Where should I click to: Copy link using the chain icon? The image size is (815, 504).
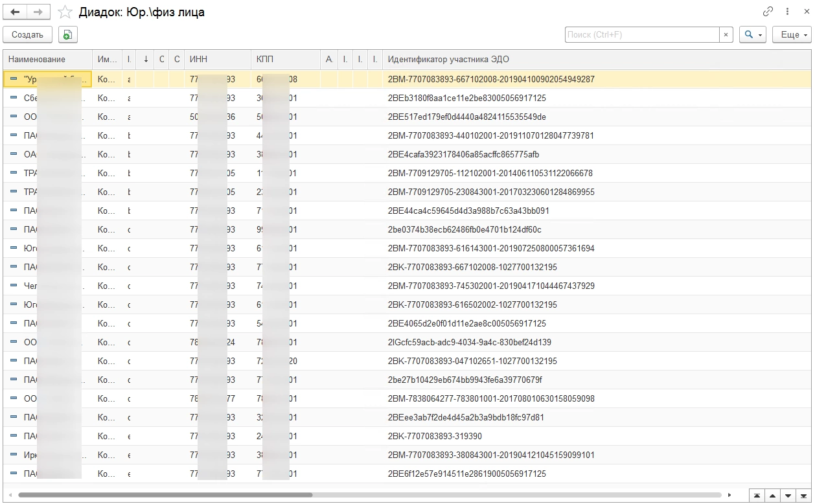[768, 12]
